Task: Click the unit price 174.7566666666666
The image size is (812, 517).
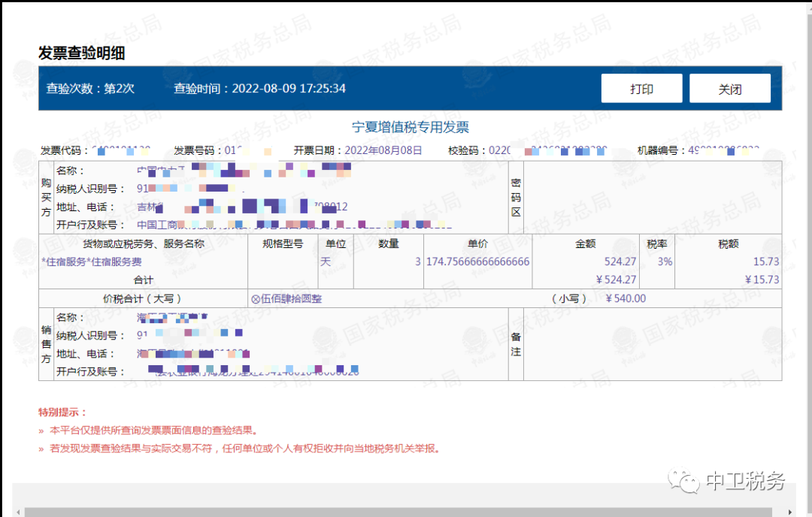Action: pos(477,262)
